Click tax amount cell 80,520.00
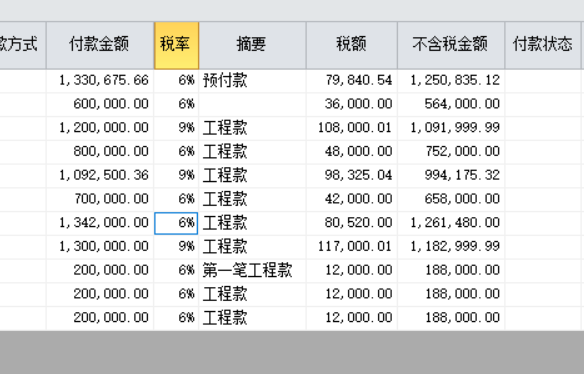The width and height of the screenshot is (584, 374). [x=352, y=223]
